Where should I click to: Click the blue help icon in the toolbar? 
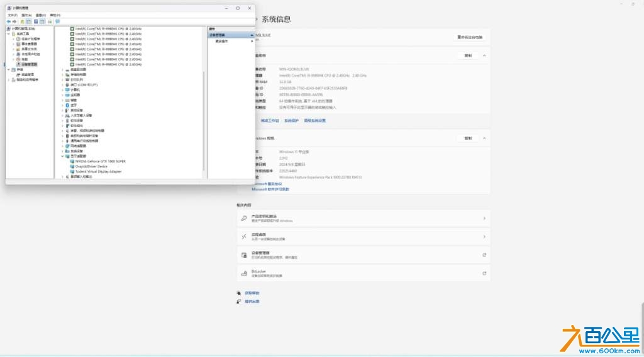[x=36, y=21]
